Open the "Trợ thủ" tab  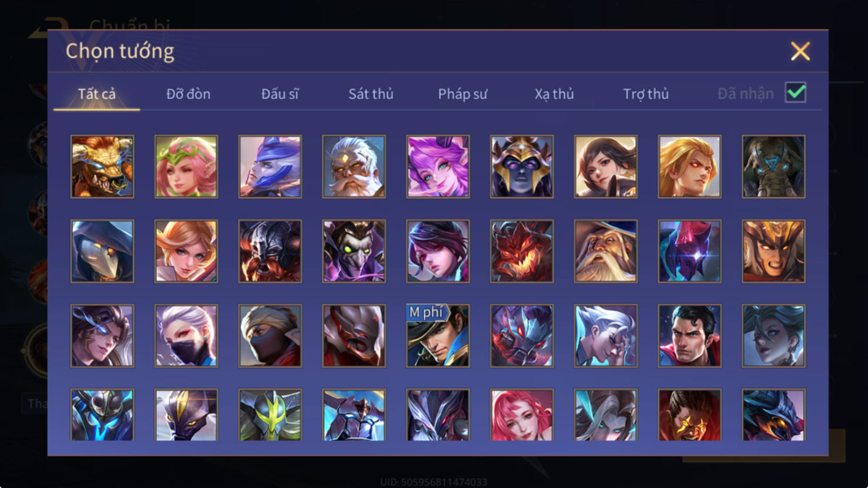[x=646, y=94]
